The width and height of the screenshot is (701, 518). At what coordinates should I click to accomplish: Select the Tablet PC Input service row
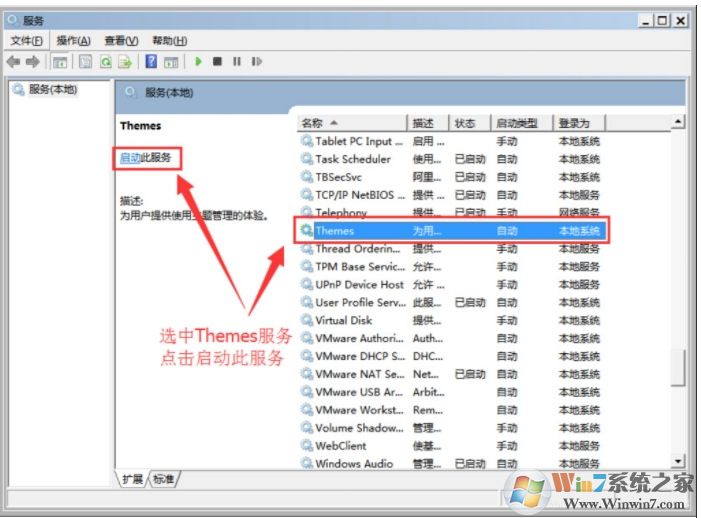(450, 141)
